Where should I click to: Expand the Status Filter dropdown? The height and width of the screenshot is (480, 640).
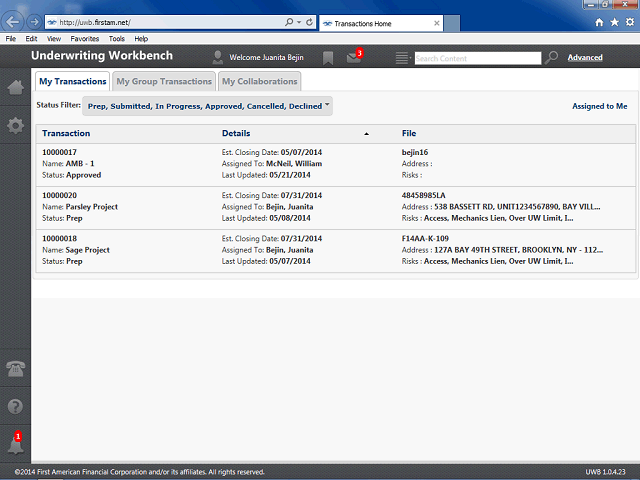click(x=207, y=106)
